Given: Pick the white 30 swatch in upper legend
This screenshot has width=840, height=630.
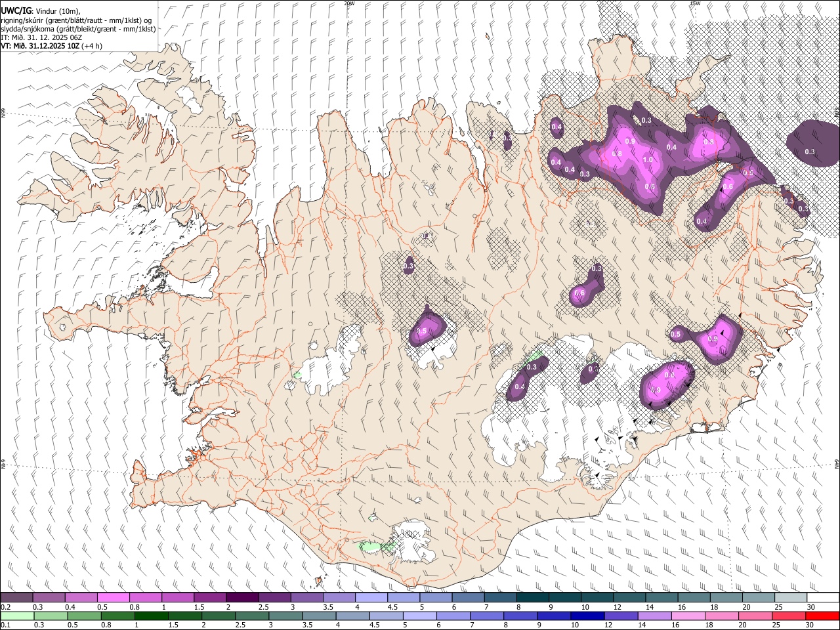Looking at the screenshot, I should pos(822,598).
